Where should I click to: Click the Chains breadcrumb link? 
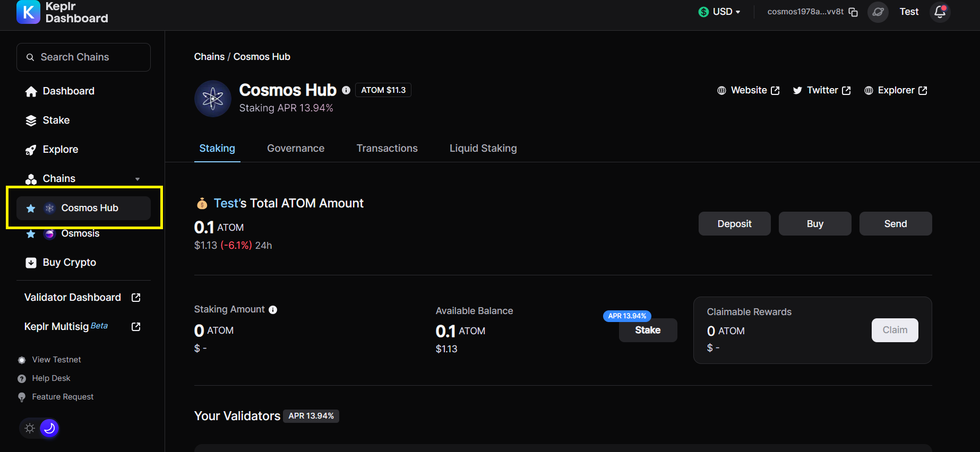209,57
